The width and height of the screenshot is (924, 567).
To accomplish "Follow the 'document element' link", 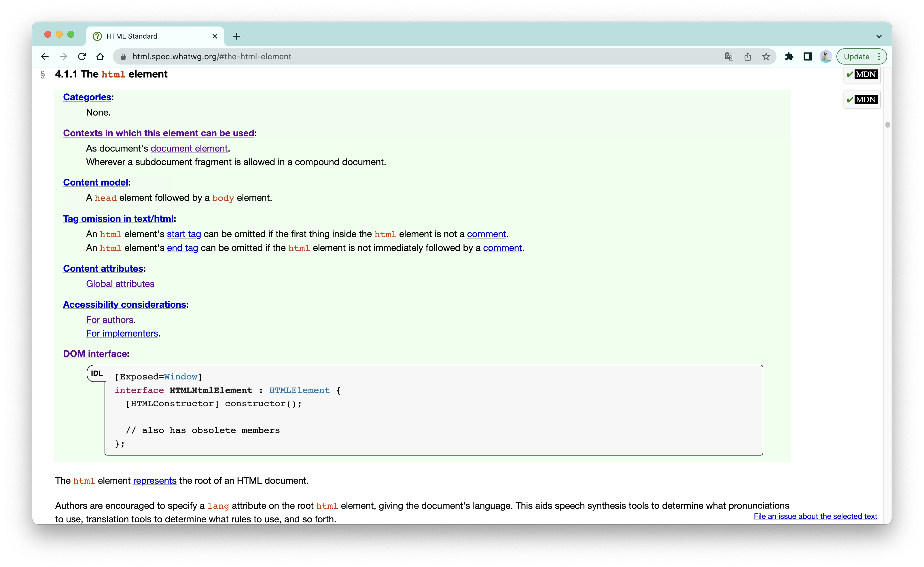I will click(x=189, y=148).
